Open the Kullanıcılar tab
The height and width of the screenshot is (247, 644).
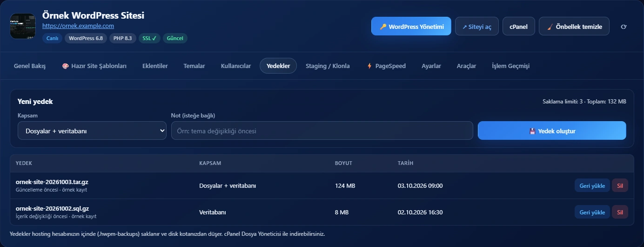[236, 66]
